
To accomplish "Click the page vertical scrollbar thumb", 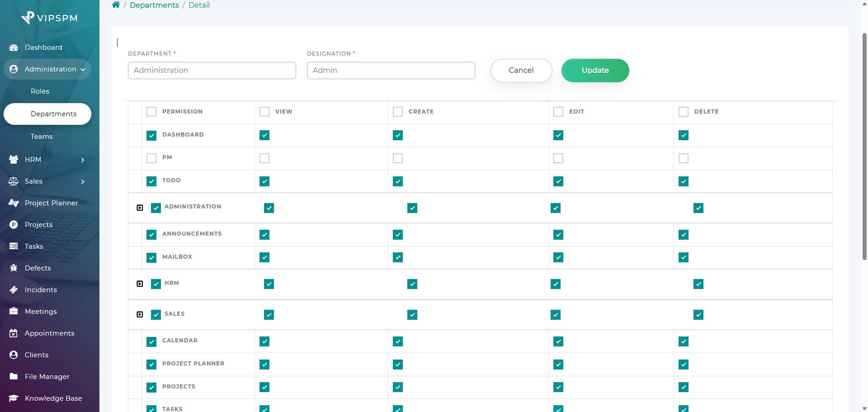I will click(864, 146).
